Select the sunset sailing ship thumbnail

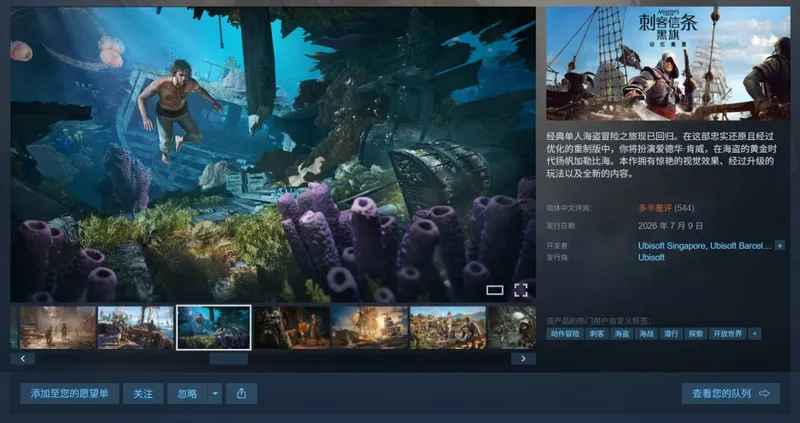[x=370, y=328]
